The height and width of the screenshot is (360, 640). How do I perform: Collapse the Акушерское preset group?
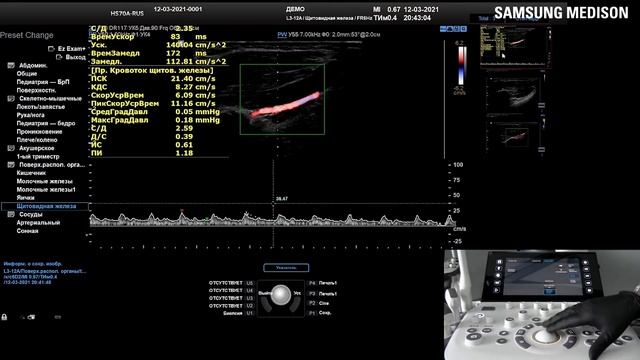[x=11, y=148]
